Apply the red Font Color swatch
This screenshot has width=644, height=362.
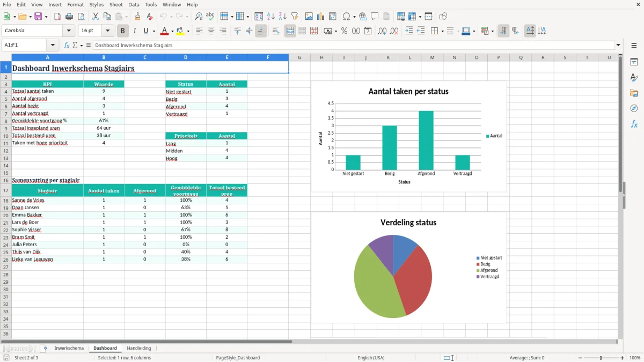click(165, 31)
